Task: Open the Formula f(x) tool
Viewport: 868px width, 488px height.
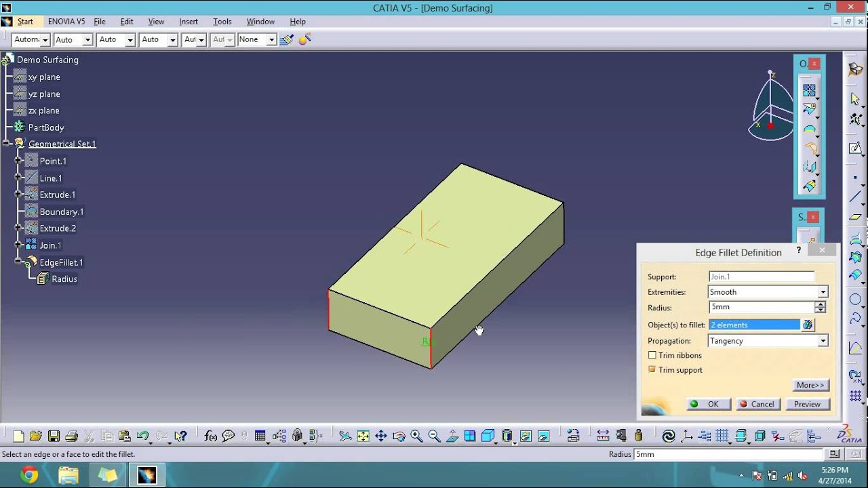Action: tap(210, 436)
